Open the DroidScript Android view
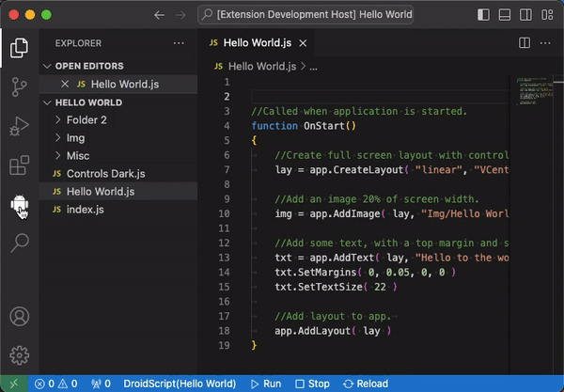This screenshot has height=392, width=564. click(19, 204)
